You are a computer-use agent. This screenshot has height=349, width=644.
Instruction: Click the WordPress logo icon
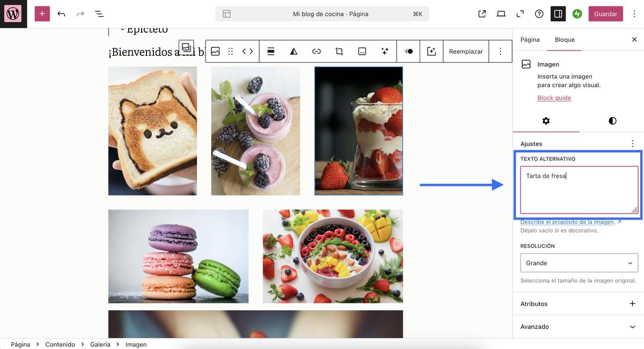pos(13,14)
